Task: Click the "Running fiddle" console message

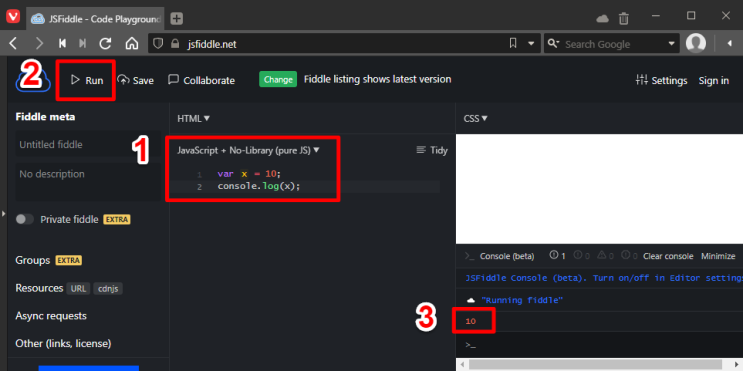Action: [522, 300]
